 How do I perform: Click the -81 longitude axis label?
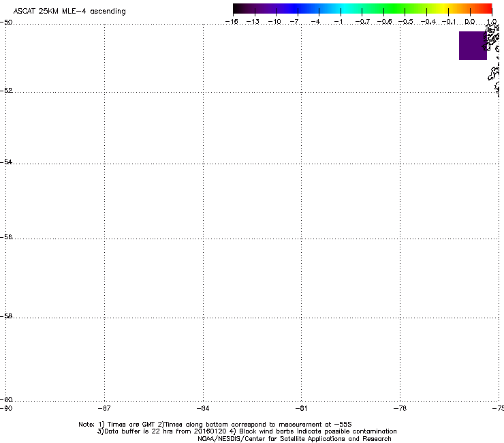click(301, 408)
